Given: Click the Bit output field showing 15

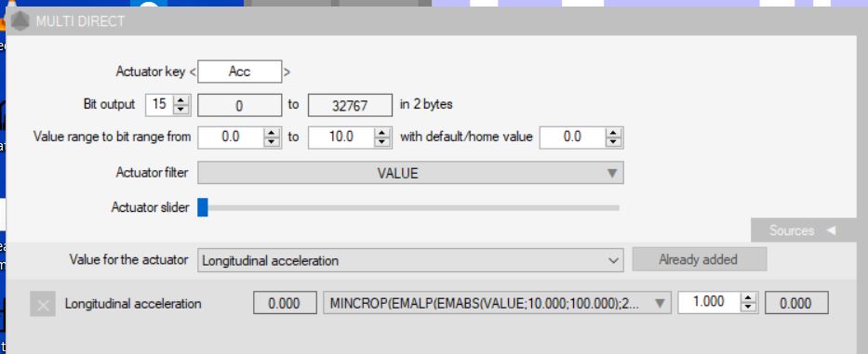Looking at the screenshot, I should 159,105.
